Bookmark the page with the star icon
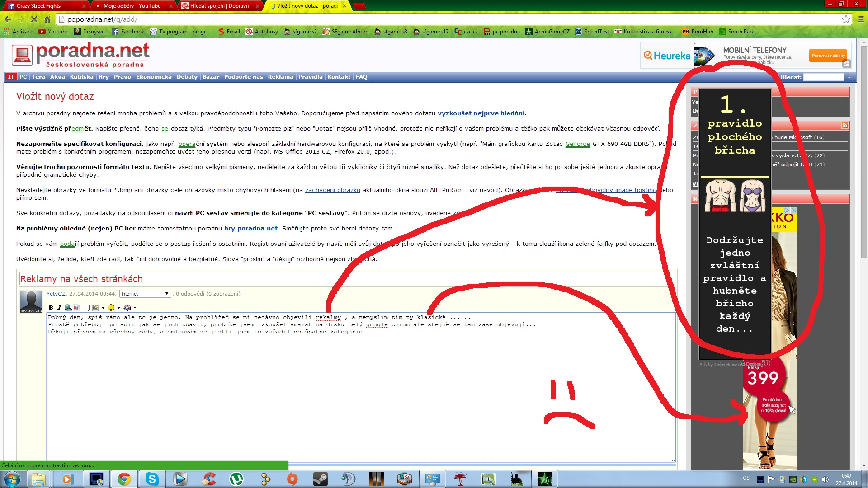Viewport: 868px width, 488px height. (x=845, y=19)
